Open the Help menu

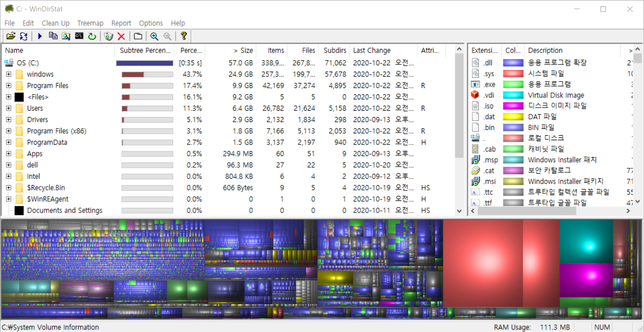coord(178,23)
